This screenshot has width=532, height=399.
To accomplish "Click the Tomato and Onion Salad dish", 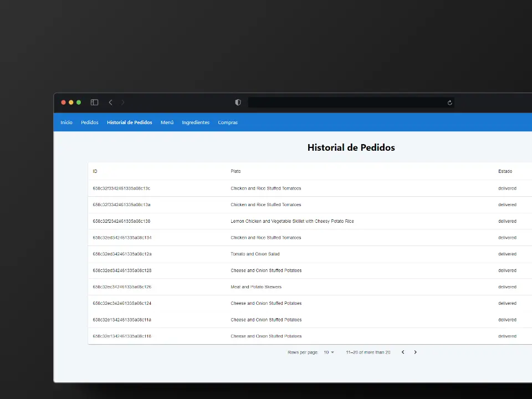I will pos(255,254).
